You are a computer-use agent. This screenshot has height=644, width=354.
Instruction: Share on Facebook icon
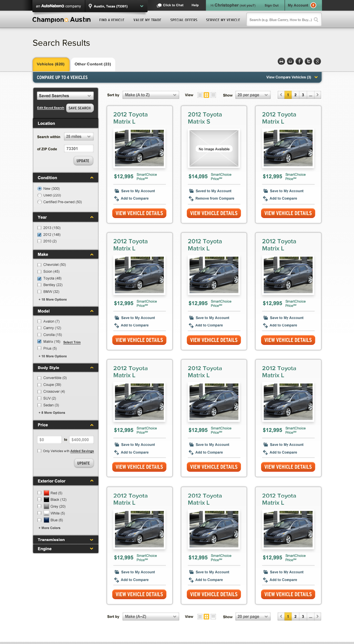coord(299,61)
